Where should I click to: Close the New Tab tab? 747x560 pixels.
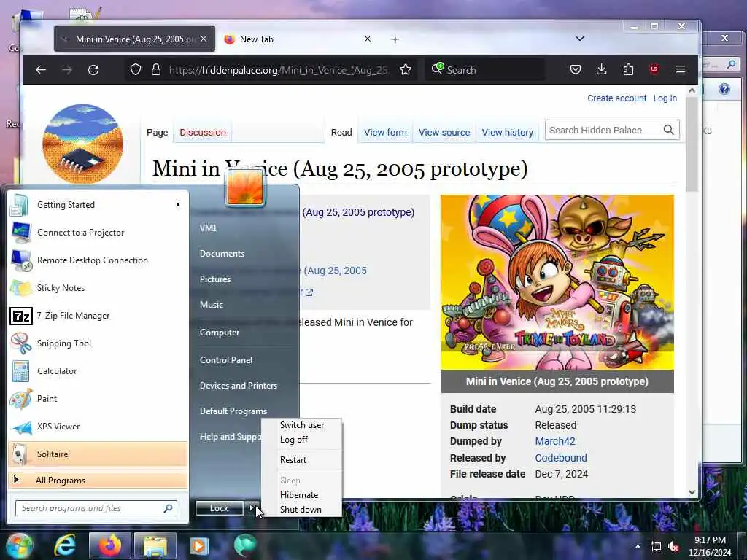(368, 39)
